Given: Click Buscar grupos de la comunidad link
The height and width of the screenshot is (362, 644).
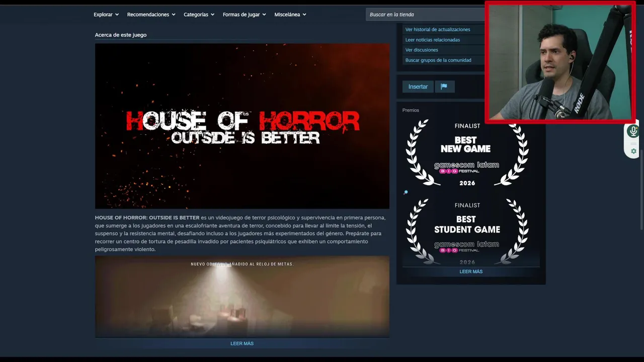Looking at the screenshot, I should [438, 60].
